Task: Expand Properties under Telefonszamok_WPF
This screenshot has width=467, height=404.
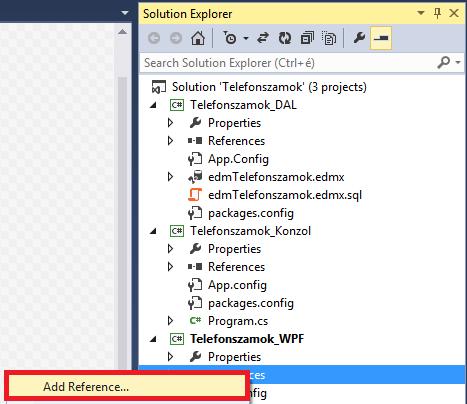Action: pos(170,357)
